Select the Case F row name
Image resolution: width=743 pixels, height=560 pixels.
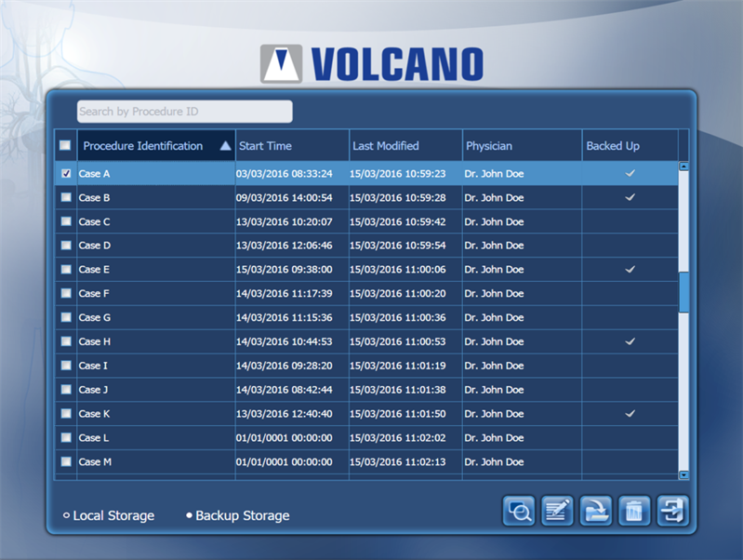click(94, 294)
